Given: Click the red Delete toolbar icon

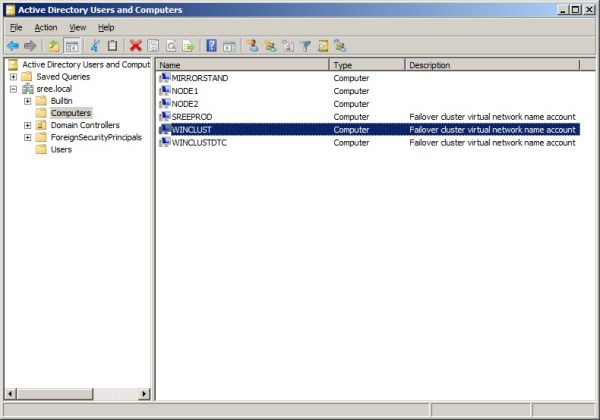Looking at the screenshot, I should [x=135, y=45].
